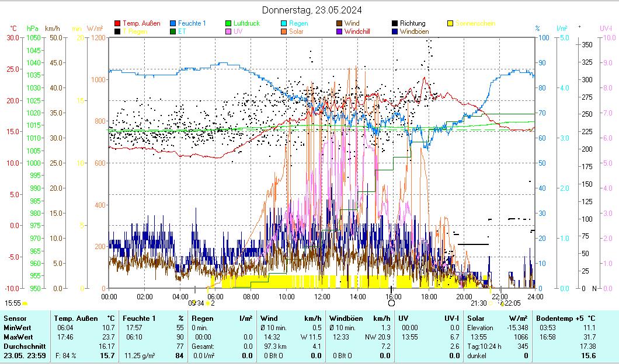Click the blue Feuchte 1 legend square

coord(173,24)
